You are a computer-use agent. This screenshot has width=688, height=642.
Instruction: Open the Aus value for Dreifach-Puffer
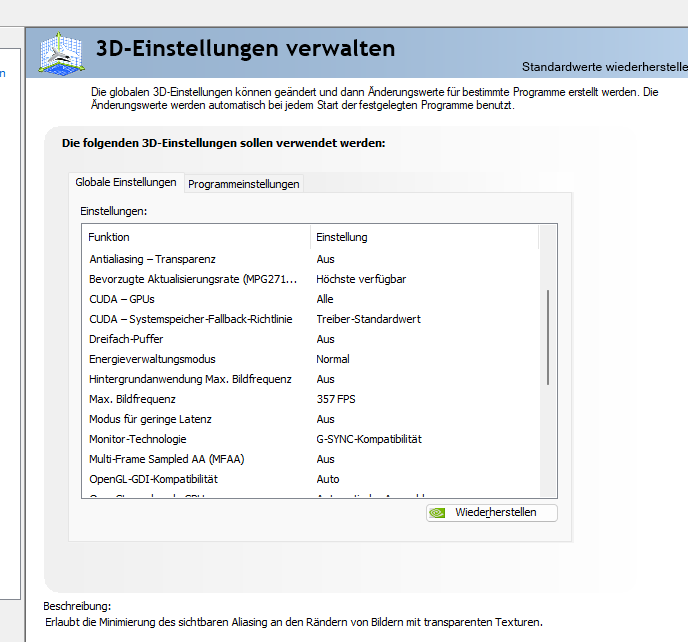point(326,339)
